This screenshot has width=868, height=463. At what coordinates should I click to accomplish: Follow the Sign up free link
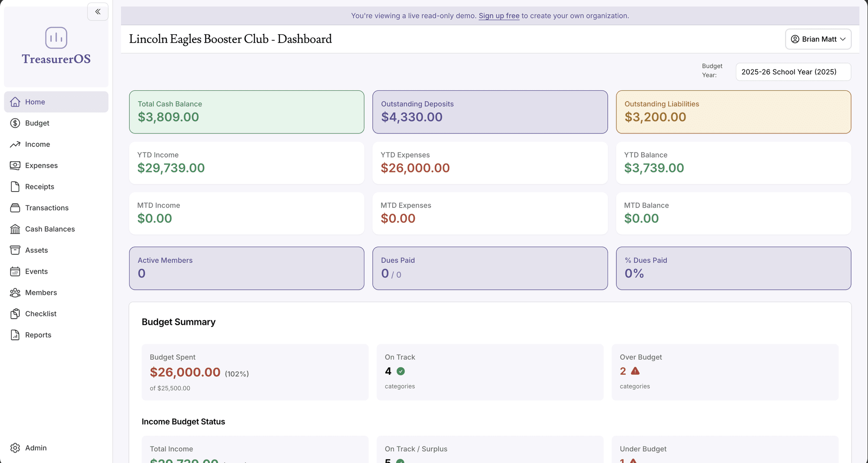(499, 16)
